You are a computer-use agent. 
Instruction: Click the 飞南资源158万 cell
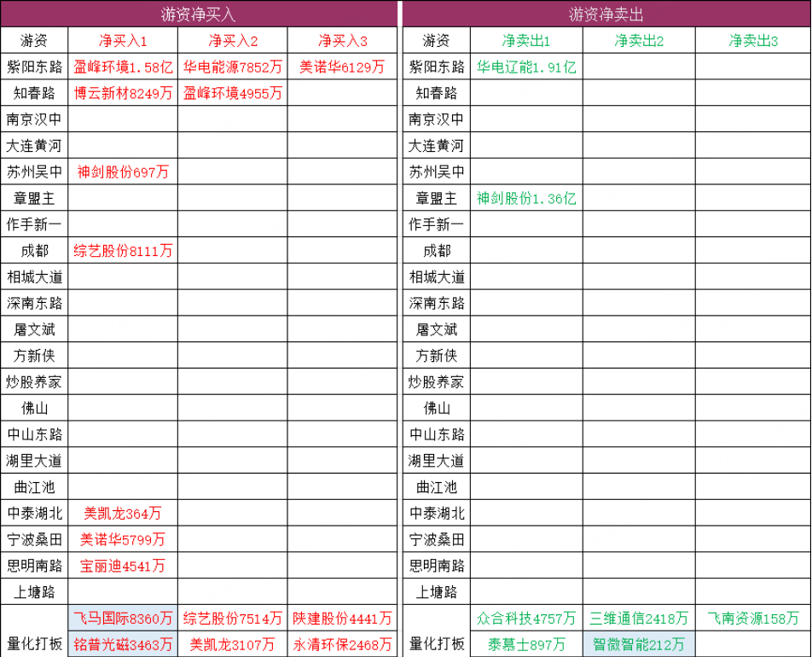click(753, 618)
